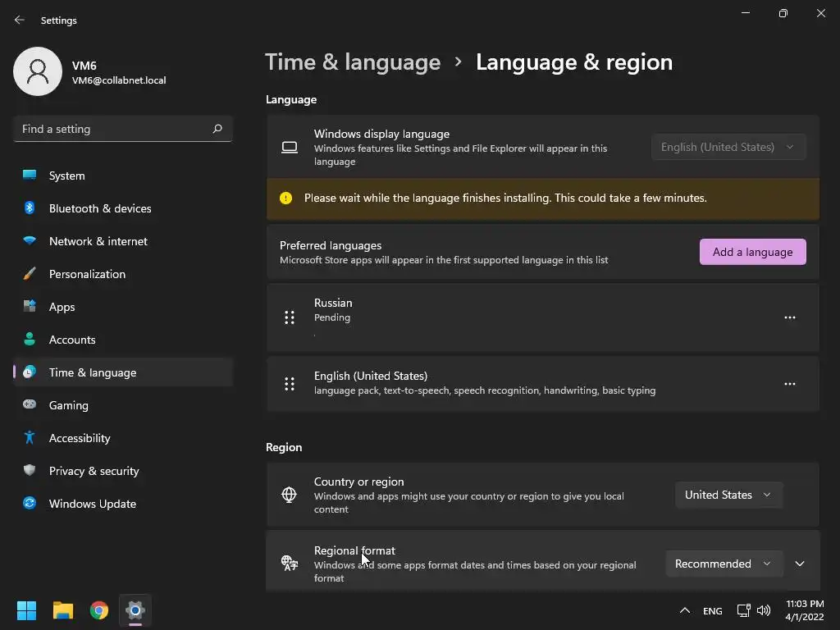Open English (United States) more options
This screenshot has height=630, width=840.
[790, 384]
